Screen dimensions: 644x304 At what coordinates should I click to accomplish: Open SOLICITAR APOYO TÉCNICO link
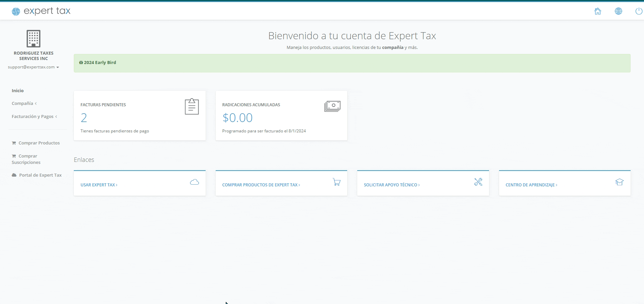coord(392,185)
